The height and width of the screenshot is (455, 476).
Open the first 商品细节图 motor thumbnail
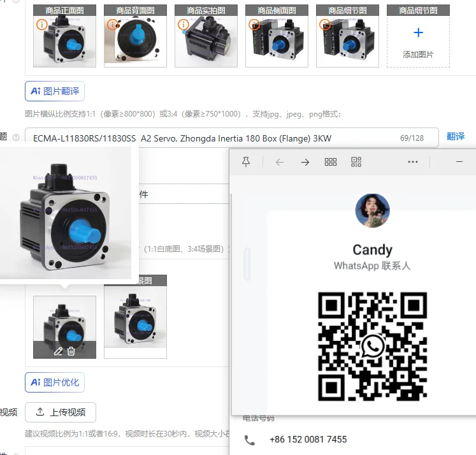[347, 36]
